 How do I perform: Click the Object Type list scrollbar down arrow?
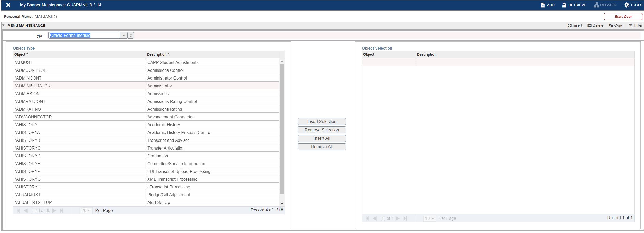(x=282, y=203)
